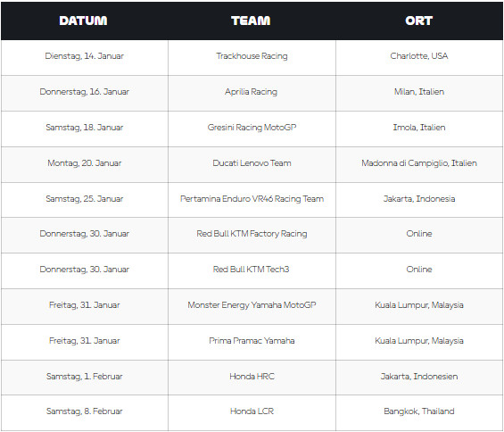Screen dimensions: 504x432
Task: Click Imola, Italien location cell
Action: pos(419,128)
